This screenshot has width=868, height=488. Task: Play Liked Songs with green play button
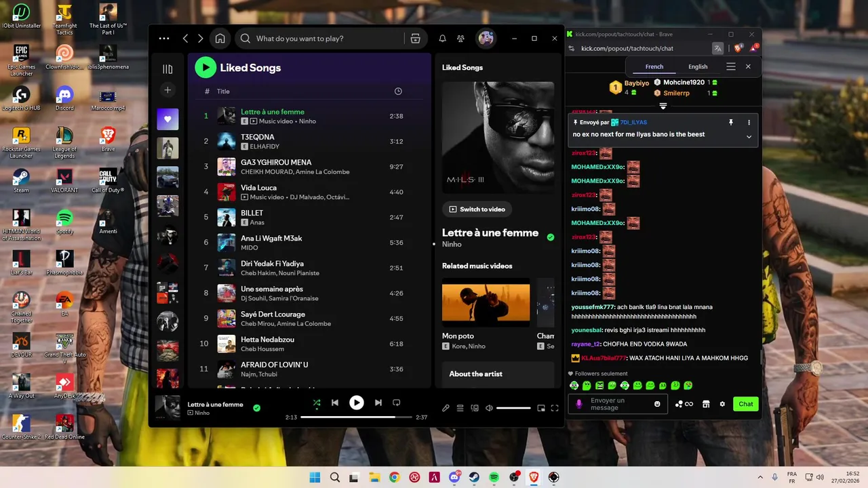pos(205,67)
